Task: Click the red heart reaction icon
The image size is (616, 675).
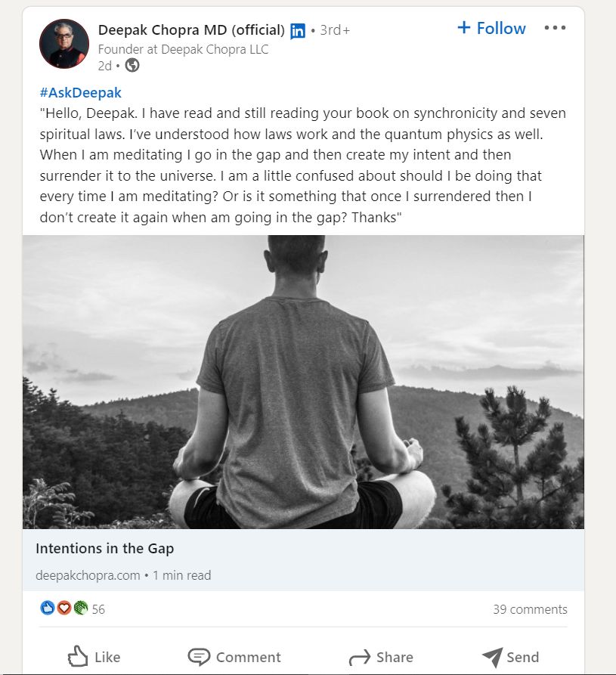Action: 64,608
